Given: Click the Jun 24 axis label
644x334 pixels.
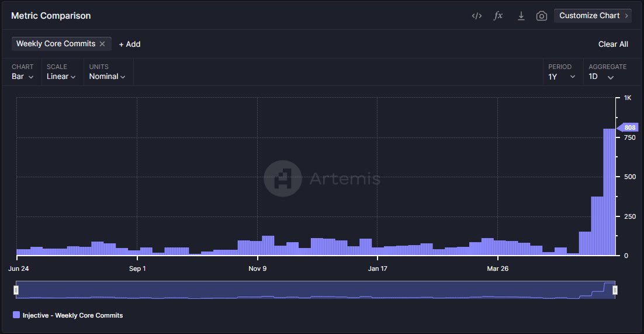Looking at the screenshot, I should 18,268.
